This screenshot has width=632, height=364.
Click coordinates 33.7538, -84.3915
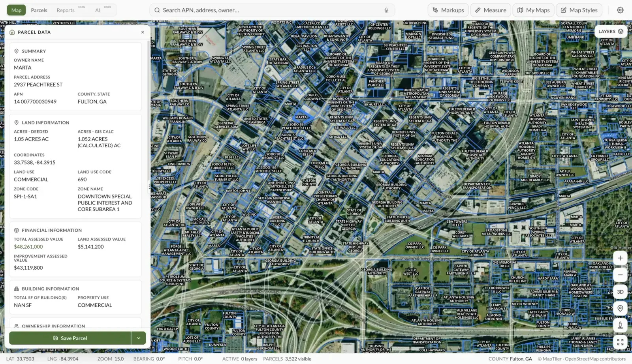point(35,163)
